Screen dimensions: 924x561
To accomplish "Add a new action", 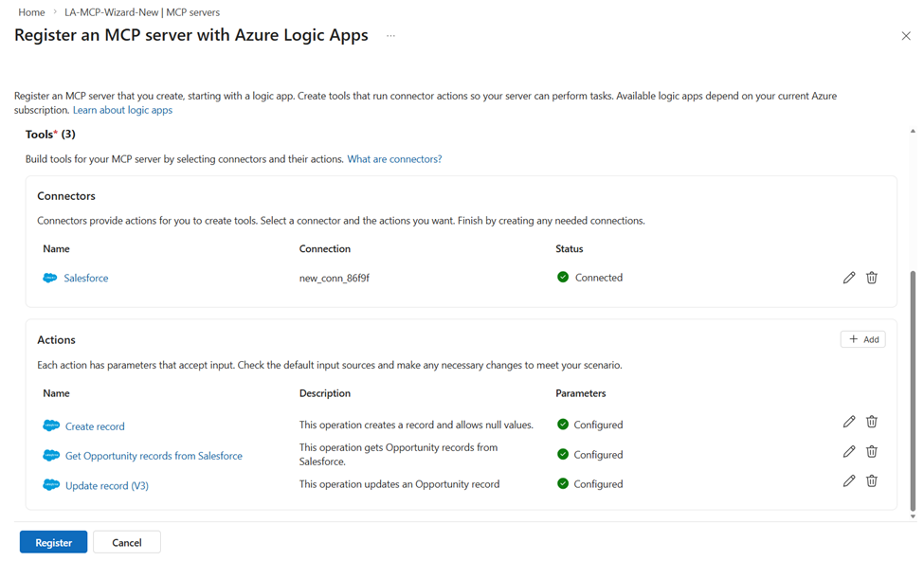I will 862,339.
